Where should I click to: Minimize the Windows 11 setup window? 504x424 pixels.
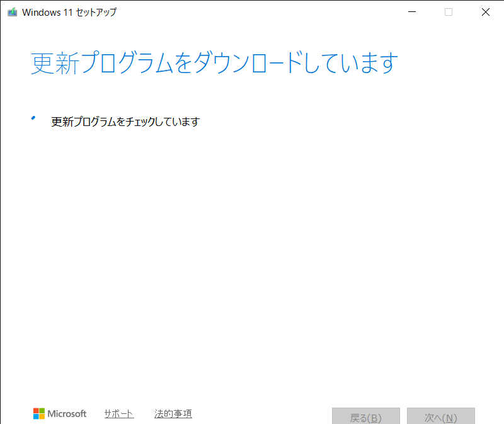pos(411,12)
